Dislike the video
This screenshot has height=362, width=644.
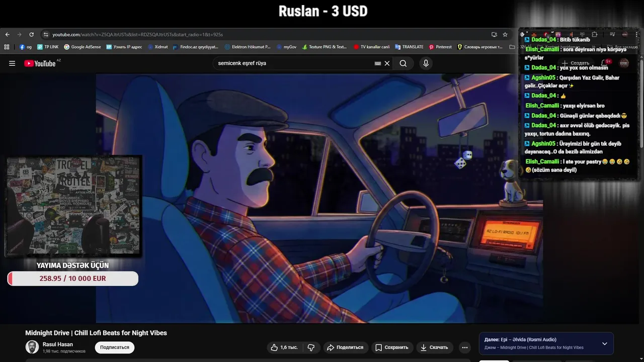click(x=311, y=347)
